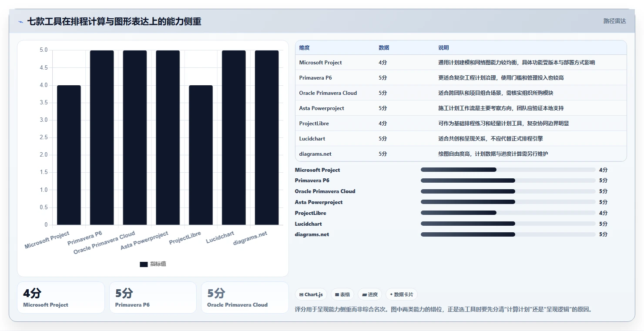Open the 5分 Primavera P6 data card
This screenshot has width=644, height=331.
click(153, 298)
